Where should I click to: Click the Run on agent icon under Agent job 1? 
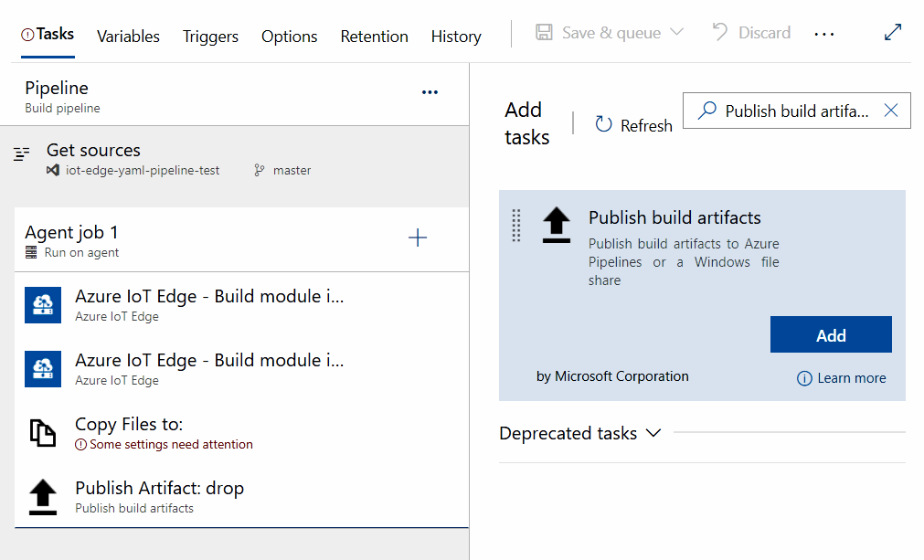(x=30, y=253)
